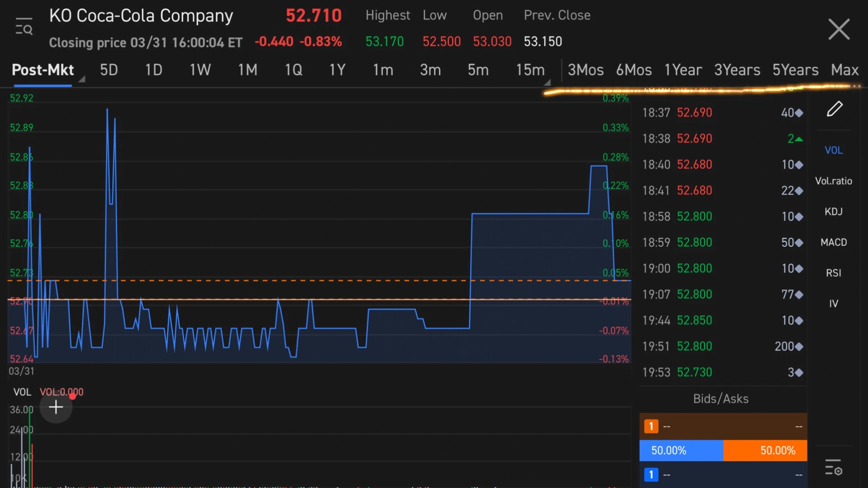The image size is (868, 488).
Task: Click the 18:41 trade row
Action: click(x=722, y=190)
